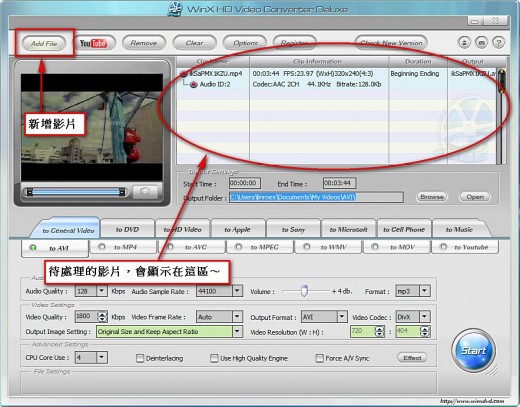Open the Video Codec DivX dropdown

click(x=424, y=317)
